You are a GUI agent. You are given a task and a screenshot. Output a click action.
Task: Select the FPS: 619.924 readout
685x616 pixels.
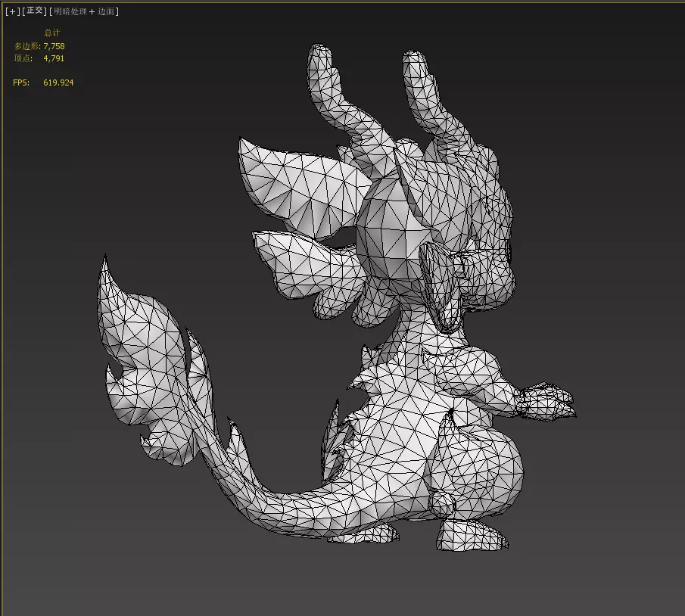pyautogui.click(x=43, y=82)
